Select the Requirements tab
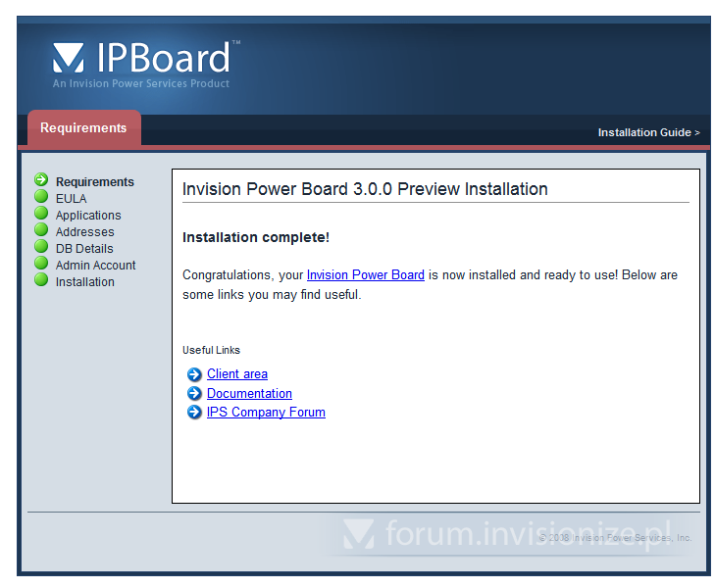Viewport: 715px width, 588px height. (x=83, y=128)
